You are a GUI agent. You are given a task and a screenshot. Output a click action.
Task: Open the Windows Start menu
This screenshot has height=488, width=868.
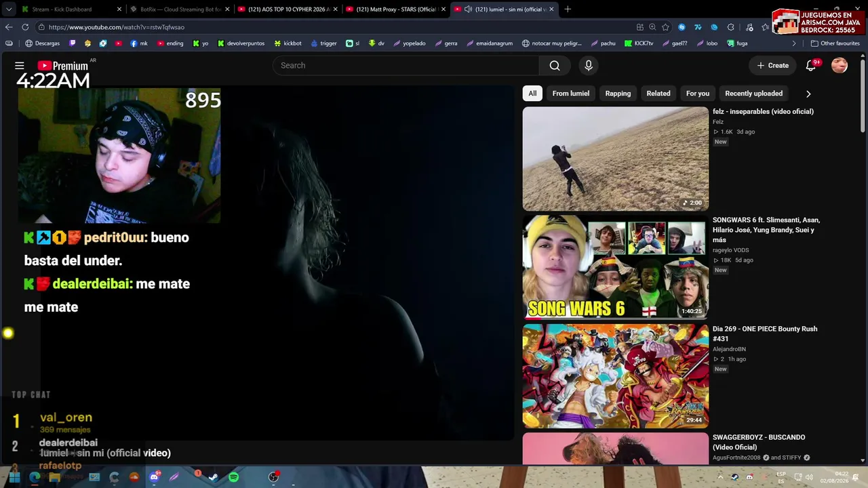click(x=14, y=477)
